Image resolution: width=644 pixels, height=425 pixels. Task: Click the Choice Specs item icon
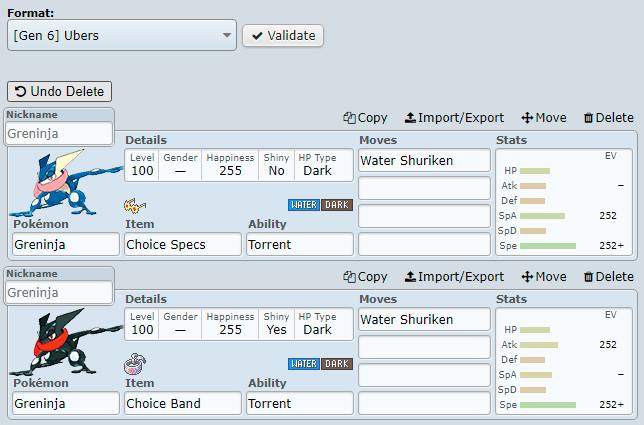coord(135,205)
